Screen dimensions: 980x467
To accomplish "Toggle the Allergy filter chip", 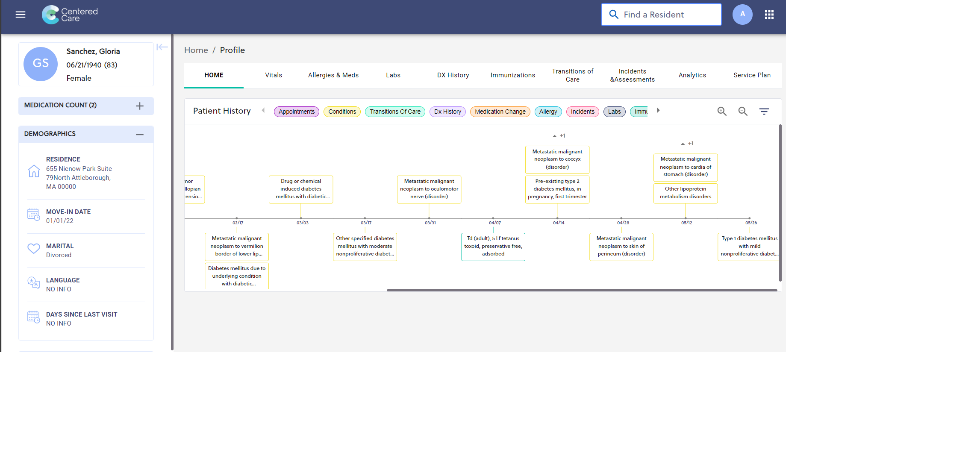I will point(548,112).
